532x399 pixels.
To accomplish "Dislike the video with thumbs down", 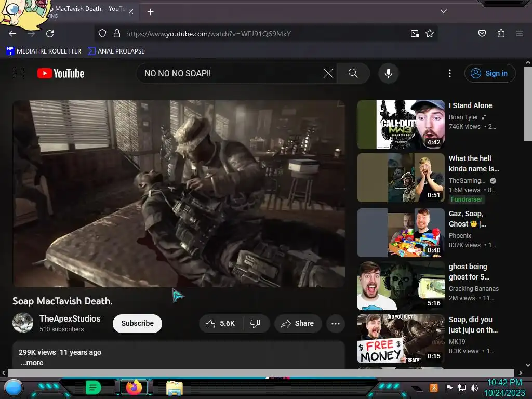I will tap(256, 323).
